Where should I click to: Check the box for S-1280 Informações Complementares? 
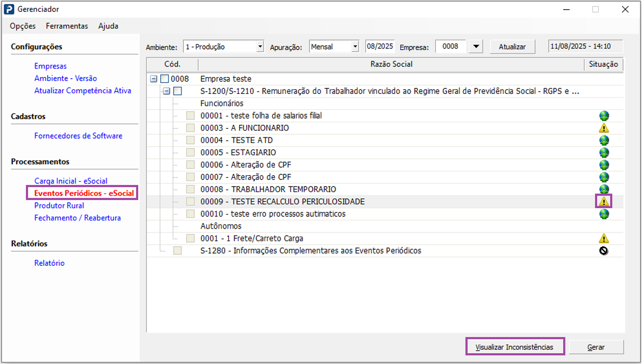(177, 251)
